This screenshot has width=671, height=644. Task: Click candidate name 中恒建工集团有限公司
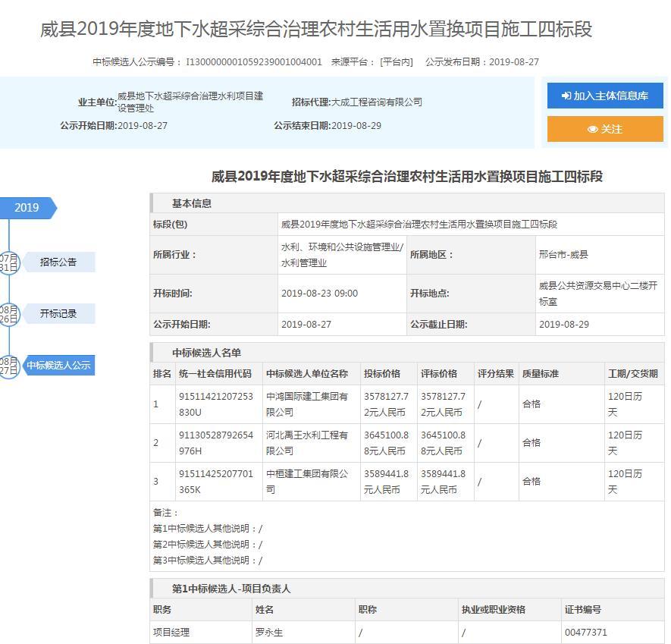pyautogui.click(x=307, y=482)
